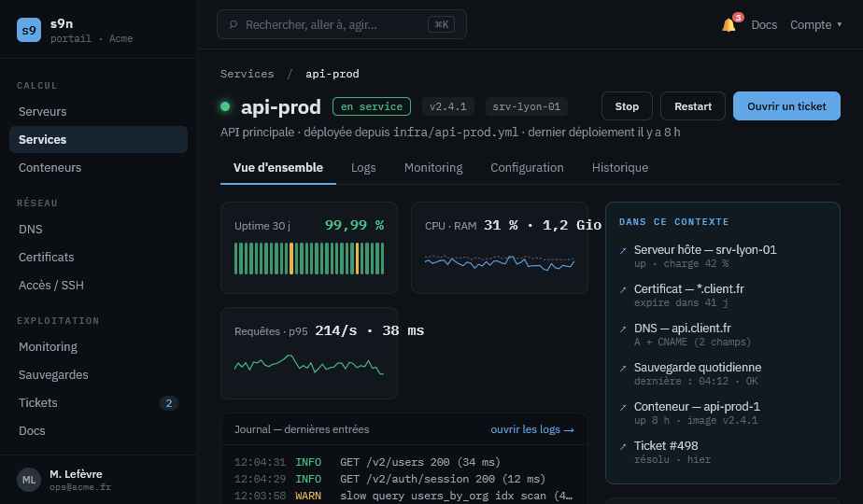Click the 214/s · 38 ms value

click(369, 330)
